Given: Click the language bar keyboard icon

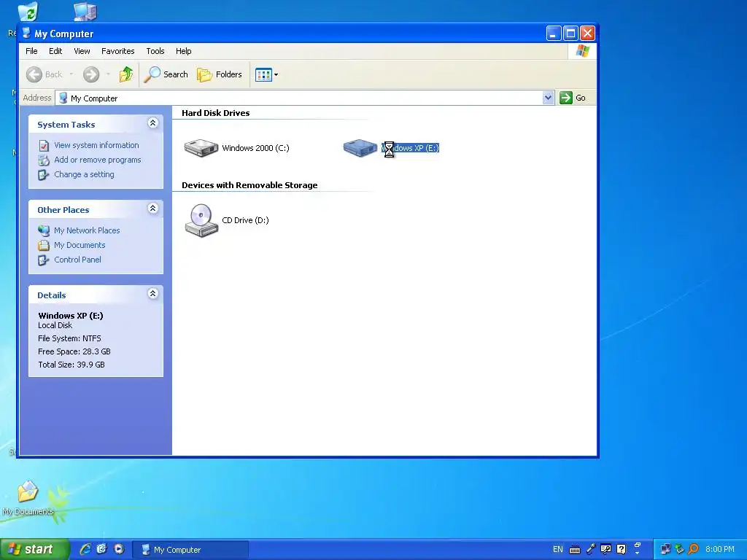Looking at the screenshot, I should click(x=575, y=550).
